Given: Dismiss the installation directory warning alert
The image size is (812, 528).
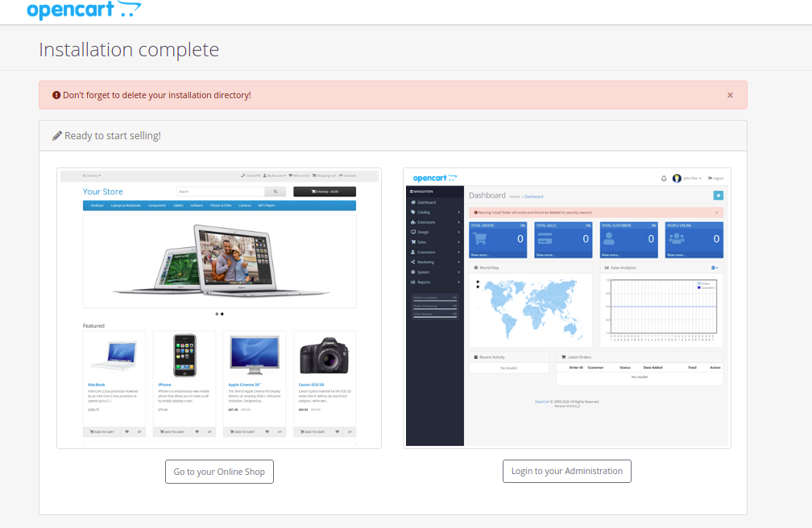Looking at the screenshot, I should [730, 95].
